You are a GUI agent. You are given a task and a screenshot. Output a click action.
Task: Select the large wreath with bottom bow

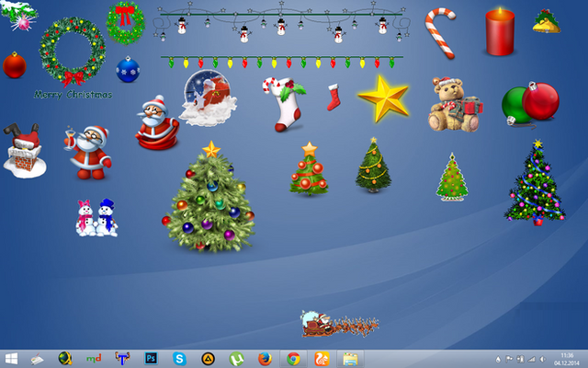[73, 52]
